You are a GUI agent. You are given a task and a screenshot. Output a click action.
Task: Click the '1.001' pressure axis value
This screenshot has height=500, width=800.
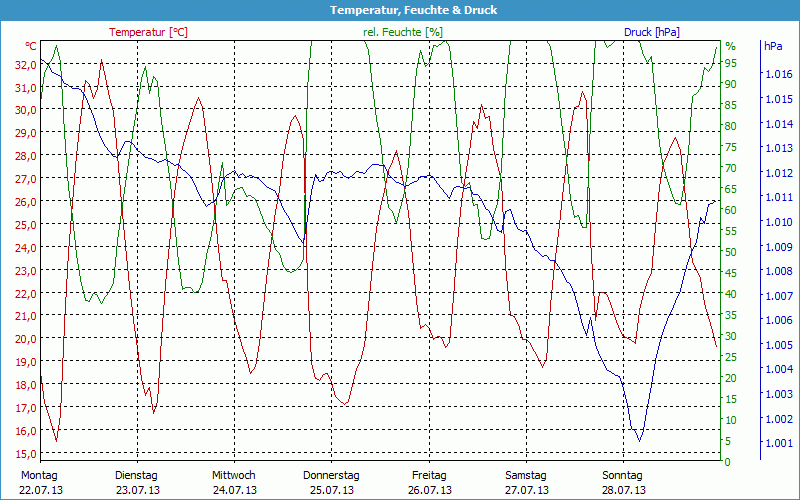pos(779,443)
